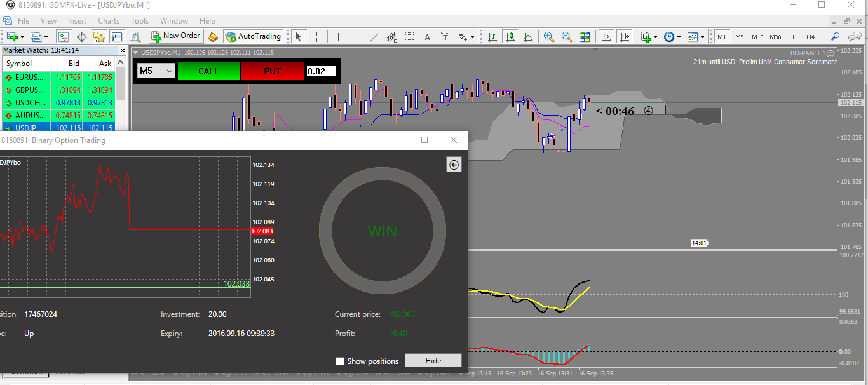Tile chart windows icon
The height and width of the screenshot is (385, 868).
pos(585,37)
